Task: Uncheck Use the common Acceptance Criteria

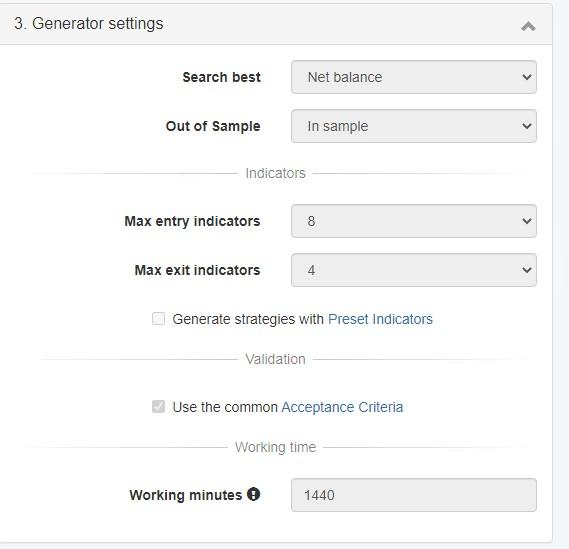Action: (159, 407)
